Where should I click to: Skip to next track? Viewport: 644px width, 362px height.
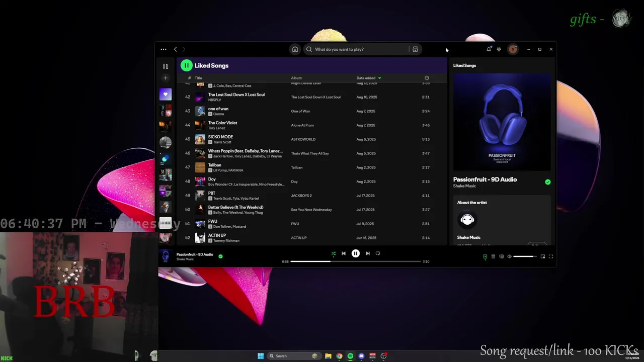367,254
